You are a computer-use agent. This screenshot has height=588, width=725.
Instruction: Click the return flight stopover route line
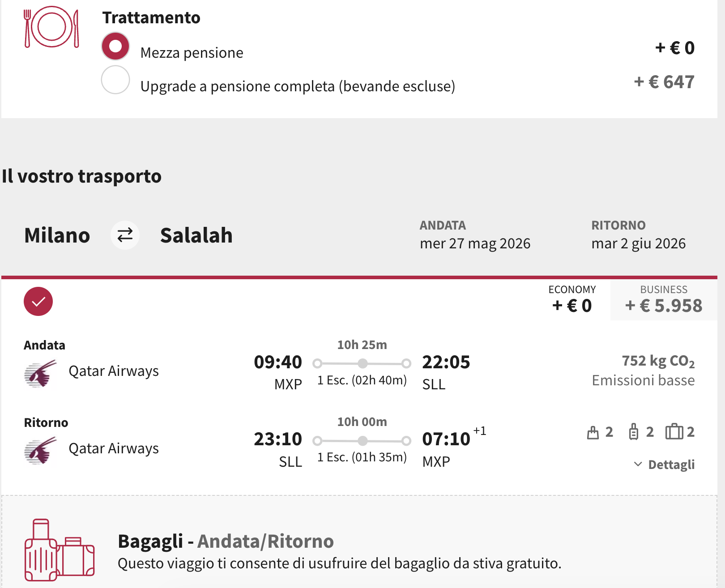(x=362, y=441)
